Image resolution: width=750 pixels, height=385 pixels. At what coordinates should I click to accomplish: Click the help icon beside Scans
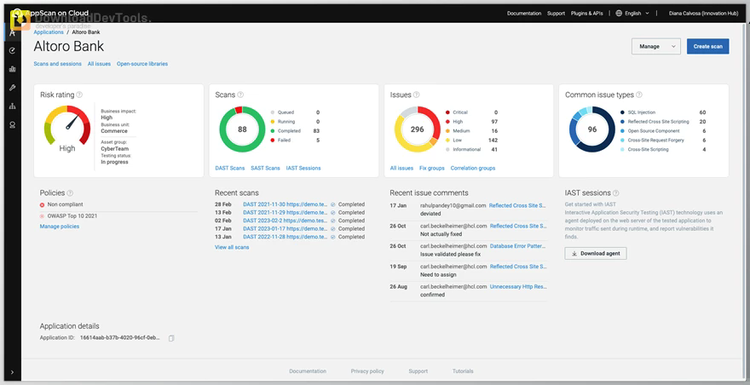pos(241,95)
